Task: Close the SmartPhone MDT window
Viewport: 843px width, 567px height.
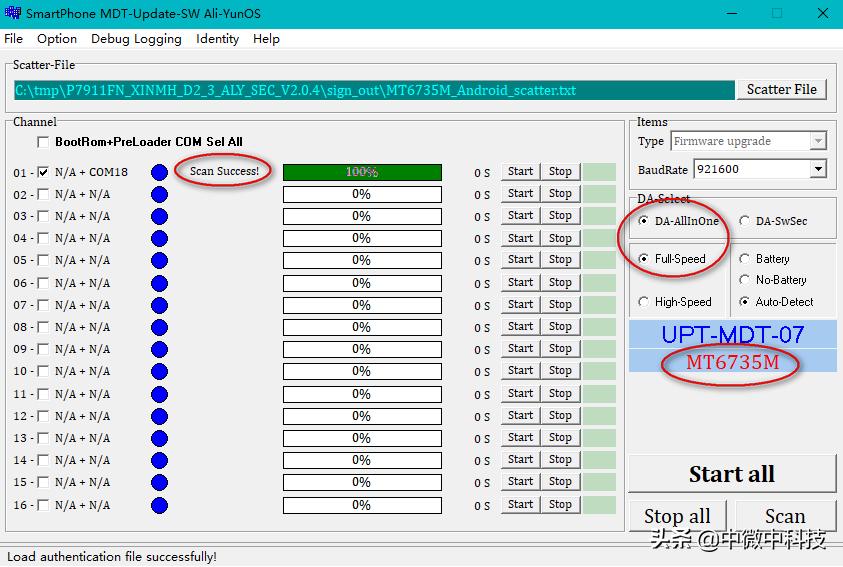Action: click(x=823, y=13)
